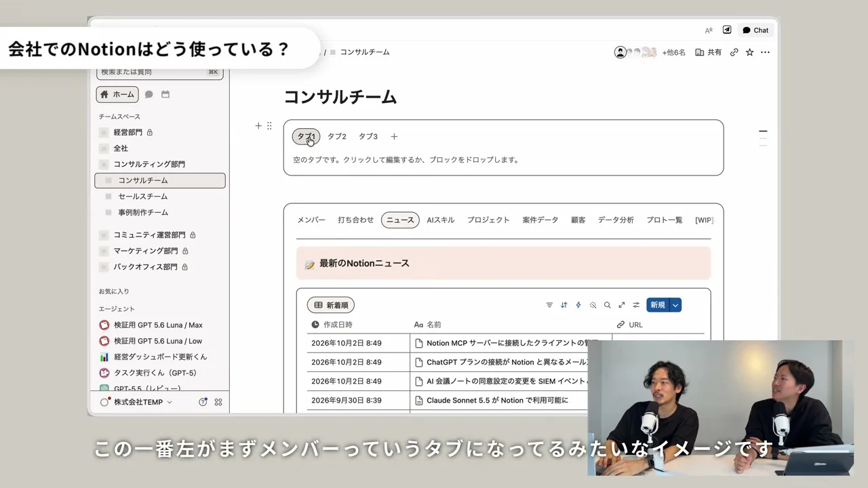Favorite the page with the star icon
The height and width of the screenshot is (488, 868).
749,52
